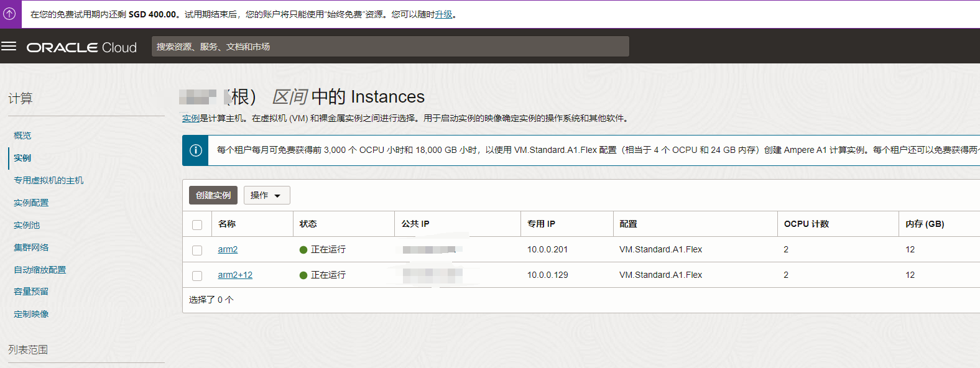980x368 pixels.
Task: Click the 状态 column header
Action: [308, 224]
